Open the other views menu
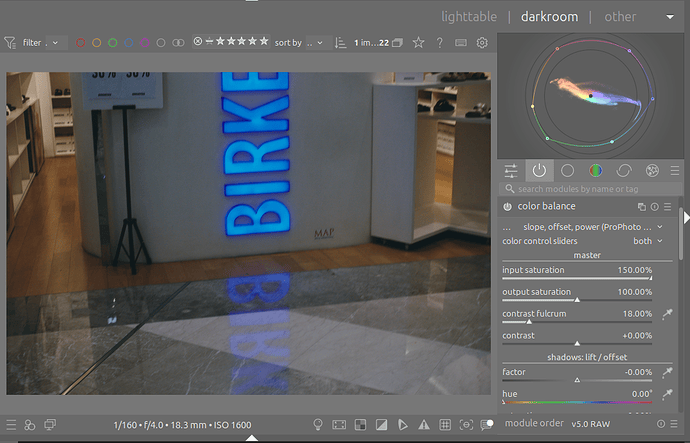 pyautogui.click(x=620, y=17)
